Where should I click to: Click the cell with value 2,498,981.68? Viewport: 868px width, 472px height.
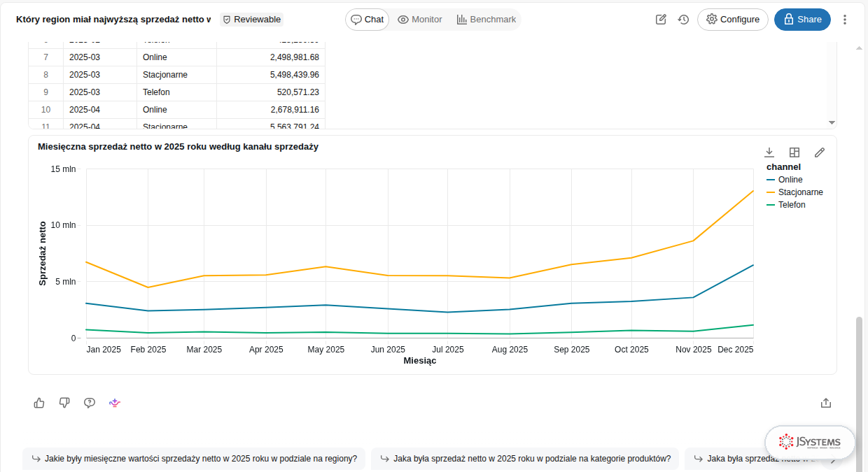tap(271, 57)
